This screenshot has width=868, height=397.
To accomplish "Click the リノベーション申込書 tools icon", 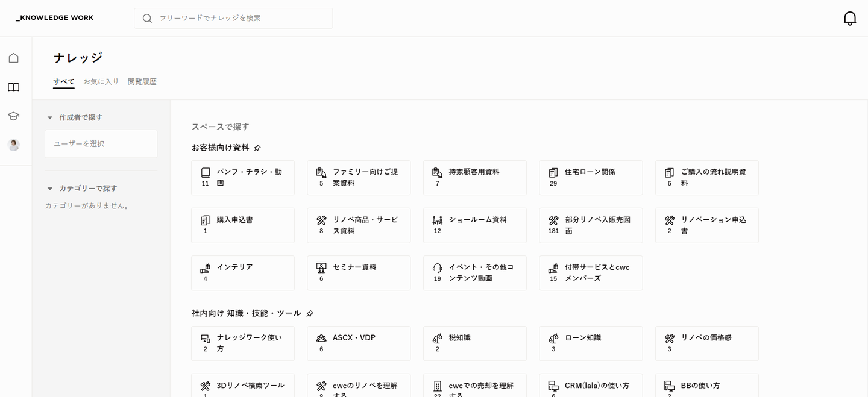I will click(x=669, y=220).
